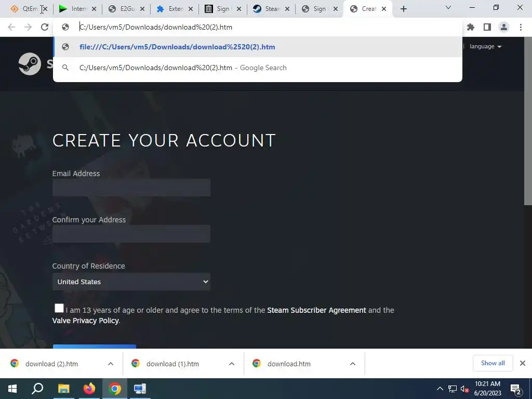Click Show all downloads button

click(493, 363)
